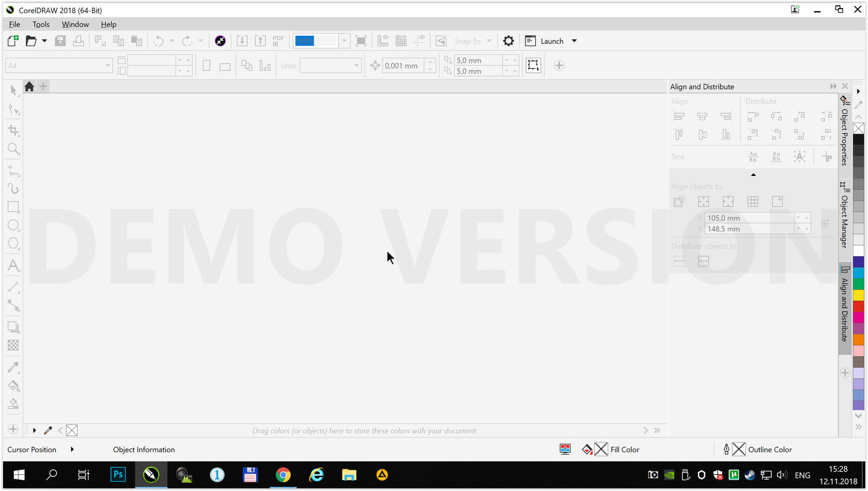Collapse the Align docker section with the up arrow

[x=753, y=175]
